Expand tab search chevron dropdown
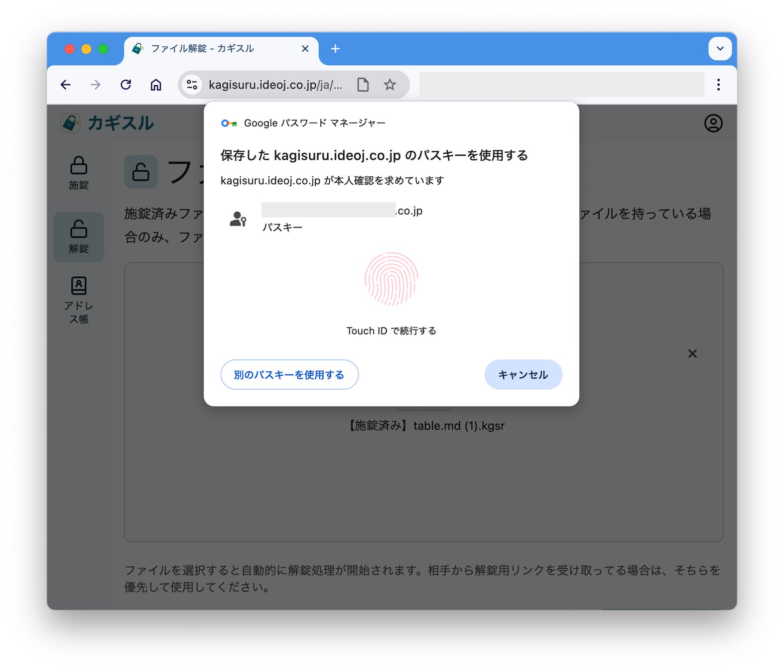Screen dimensions: 784x672 (720, 49)
